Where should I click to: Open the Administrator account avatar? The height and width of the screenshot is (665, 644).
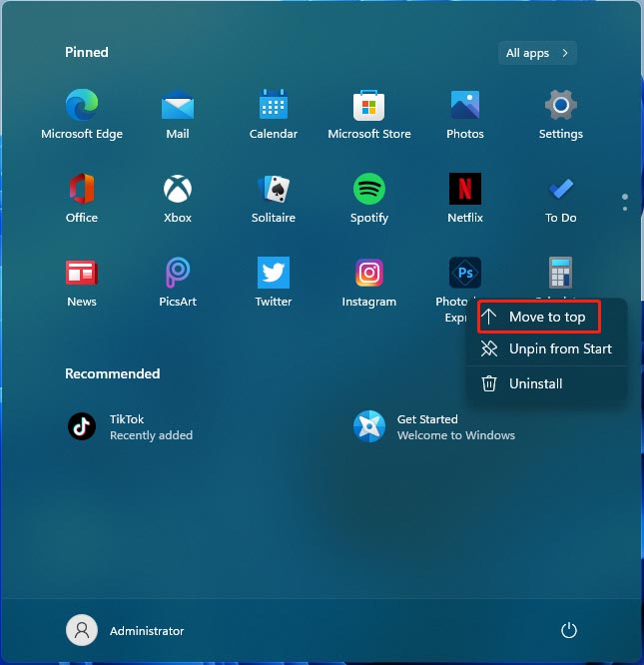click(x=82, y=631)
